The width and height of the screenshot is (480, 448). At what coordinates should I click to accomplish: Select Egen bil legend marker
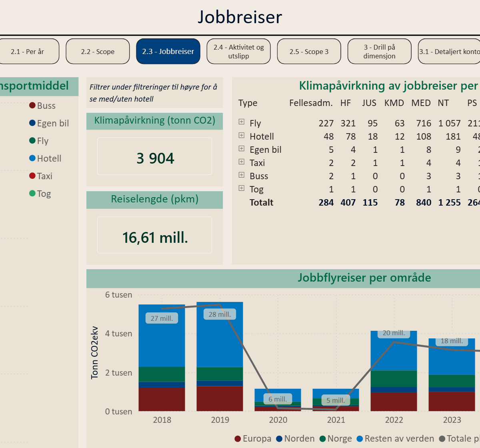point(32,123)
